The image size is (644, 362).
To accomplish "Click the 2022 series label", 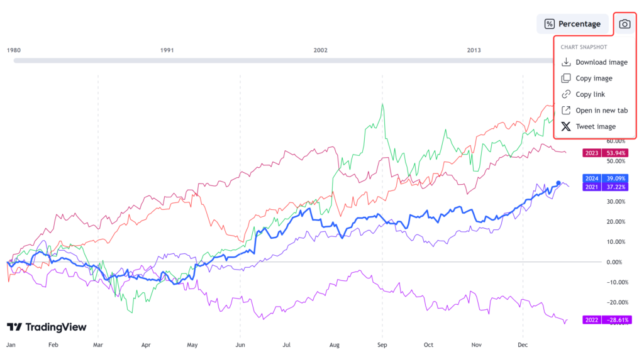I will point(592,320).
